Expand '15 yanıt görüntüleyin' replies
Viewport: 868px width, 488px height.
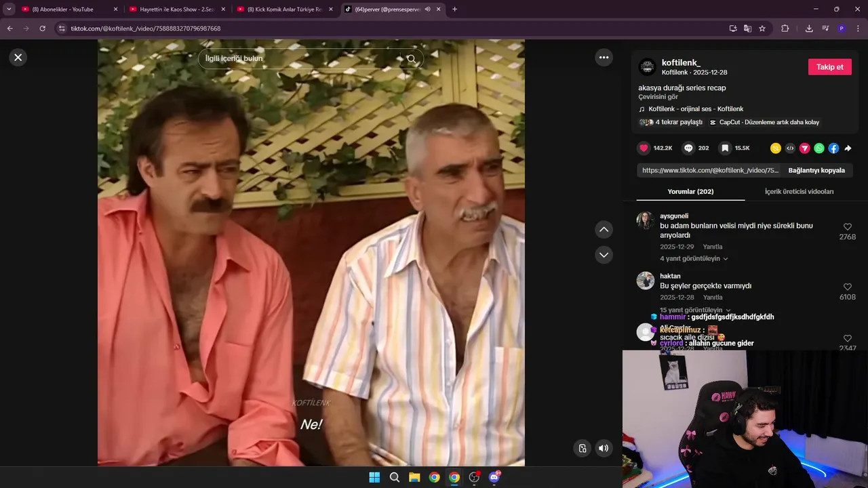pos(696,310)
